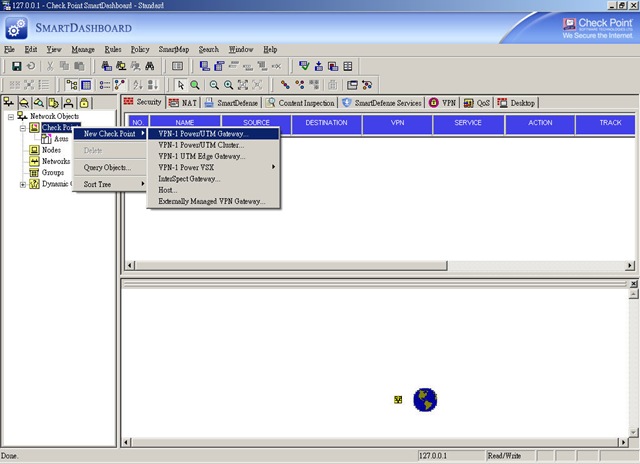Viewport: 640px width, 464px height.
Task: Open the SmartMap menu
Action: click(x=174, y=49)
